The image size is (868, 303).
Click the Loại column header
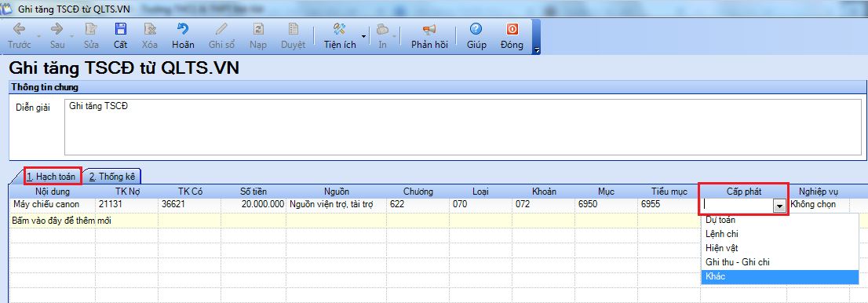pos(480,192)
